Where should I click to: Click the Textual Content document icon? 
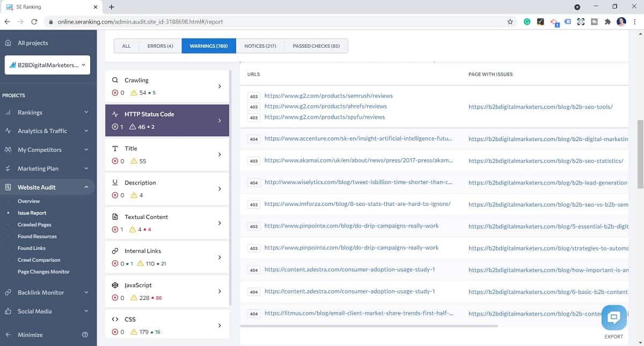[115, 217]
